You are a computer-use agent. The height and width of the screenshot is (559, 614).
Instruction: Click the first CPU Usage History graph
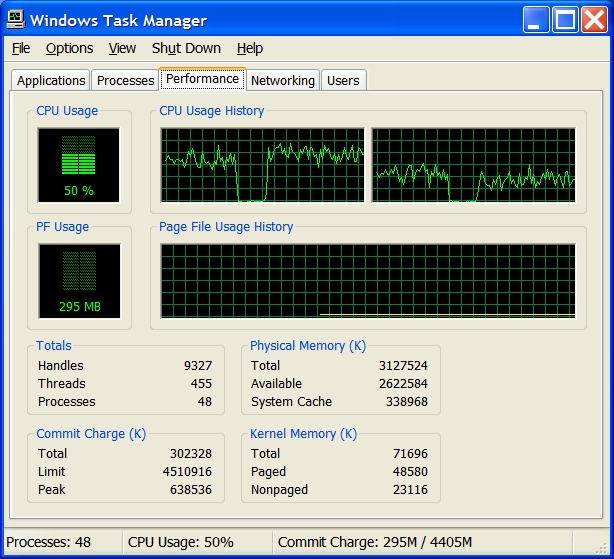pos(262,165)
